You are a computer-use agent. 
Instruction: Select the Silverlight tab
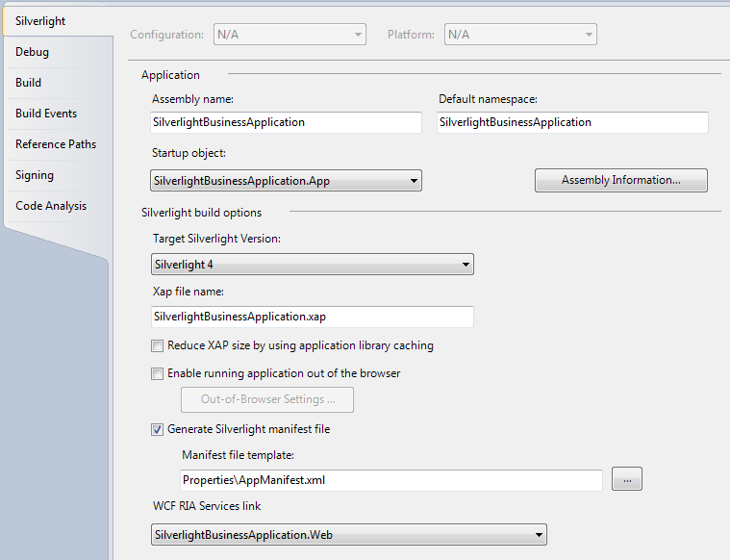tap(40, 21)
